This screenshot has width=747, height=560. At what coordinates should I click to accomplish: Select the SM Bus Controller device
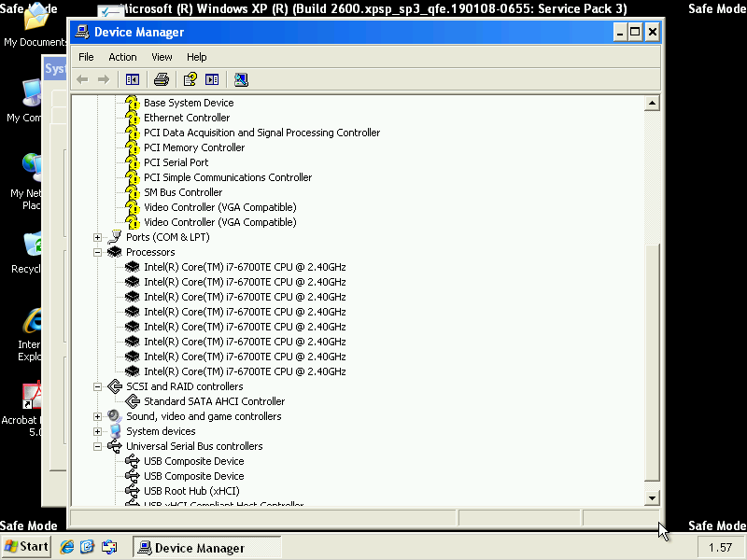(183, 192)
